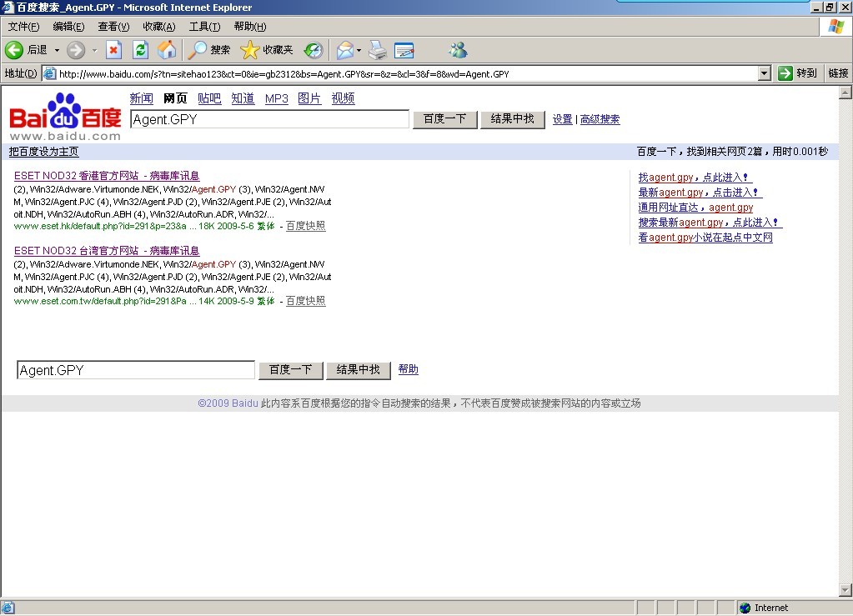Click the Edit page icon in toolbar
The width and height of the screenshot is (853, 616).
[x=404, y=50]
